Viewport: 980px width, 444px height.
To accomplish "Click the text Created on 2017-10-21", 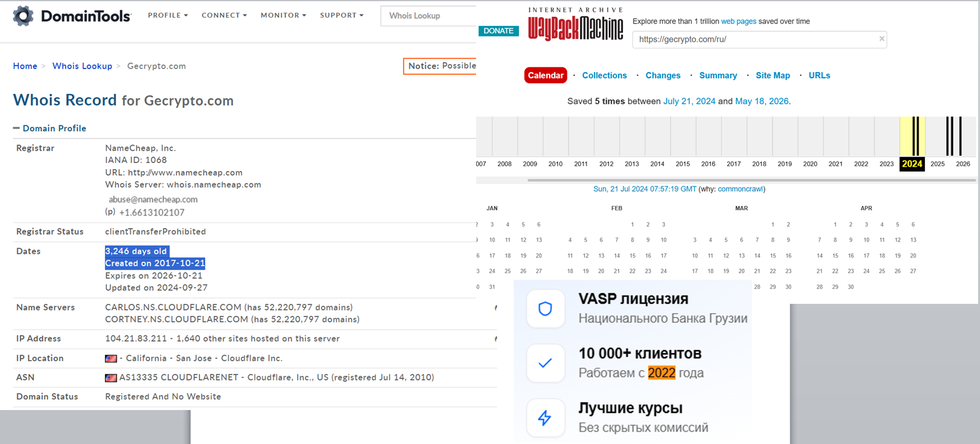I will [x=155, y=263].
